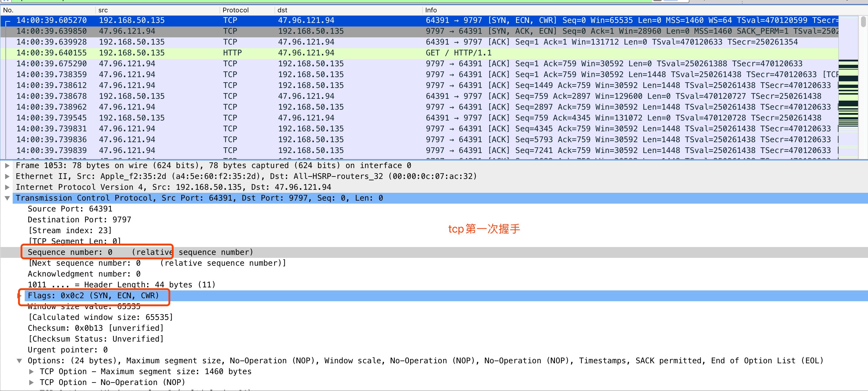Select the SYN packet at 14:00:39.605270

419,20
